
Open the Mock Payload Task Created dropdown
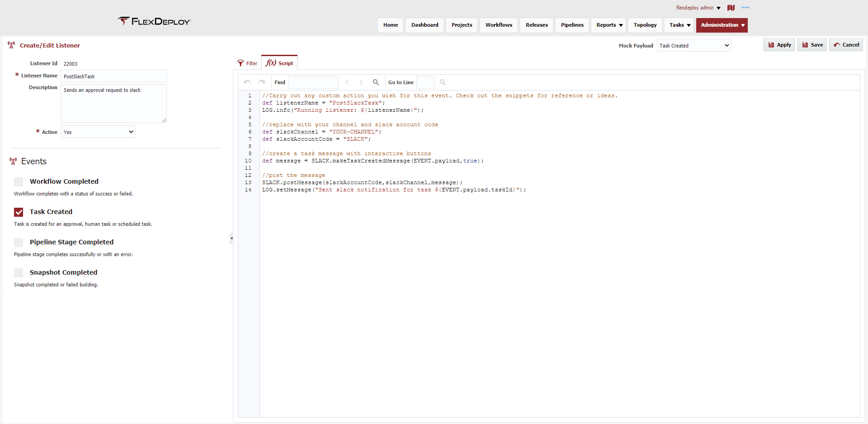pos(694,45)
